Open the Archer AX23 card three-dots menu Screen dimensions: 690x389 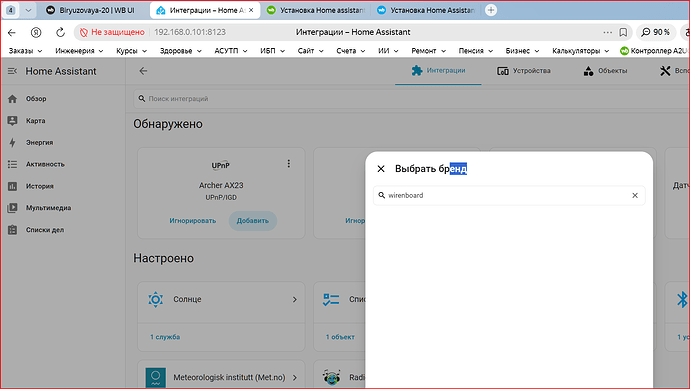tap(289, 164)
